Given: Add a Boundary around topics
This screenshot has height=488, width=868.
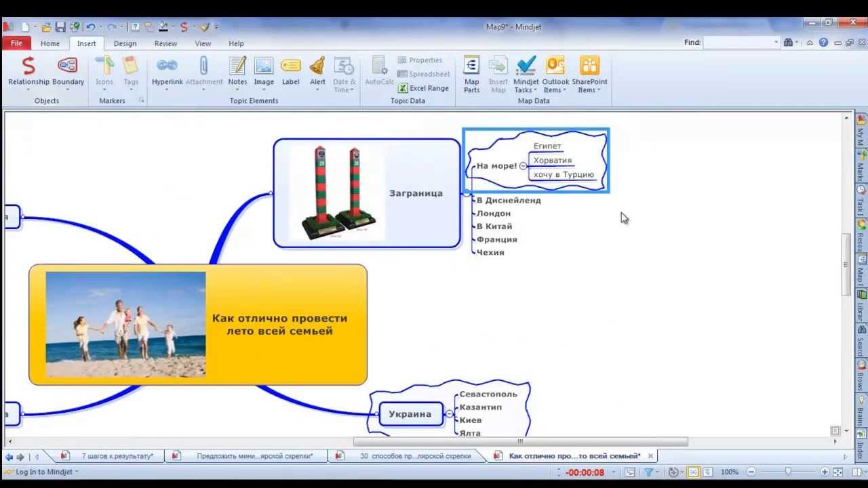Looking at the screenshot, I should (x=68, y=73).
